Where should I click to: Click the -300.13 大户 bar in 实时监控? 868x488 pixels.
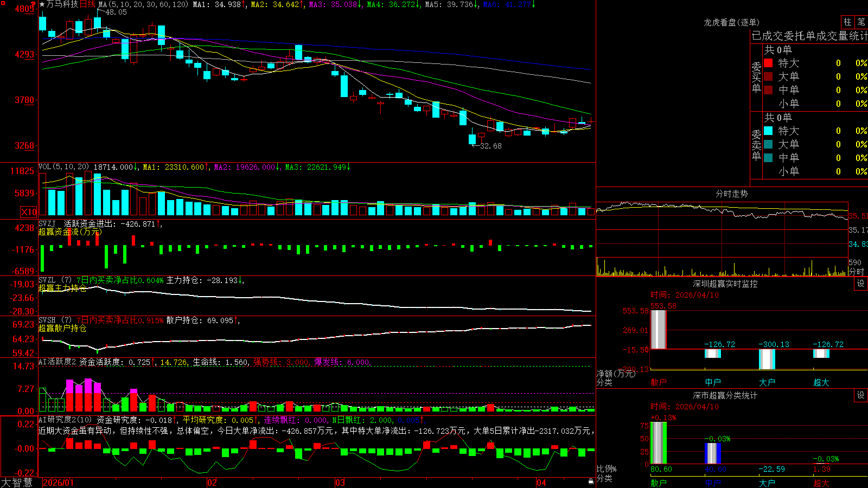click(x=767, y=359)
